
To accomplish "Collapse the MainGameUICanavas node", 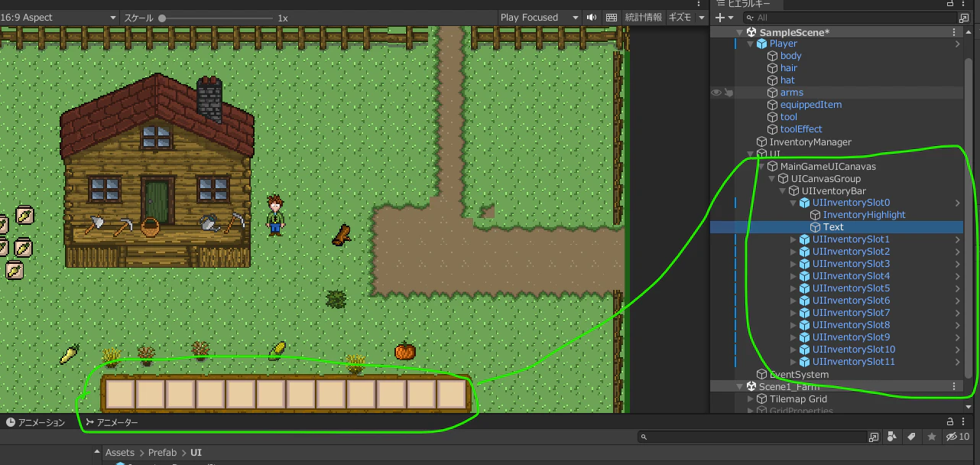I will [761, 167].
